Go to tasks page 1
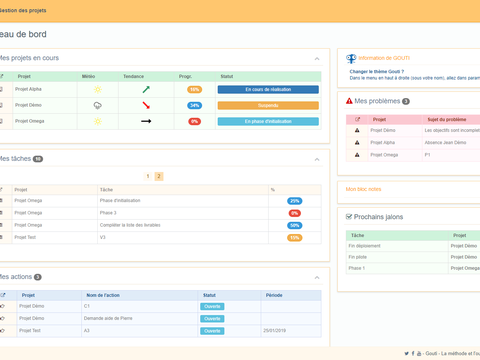480x360 pixels. click(x=148, y=176)
